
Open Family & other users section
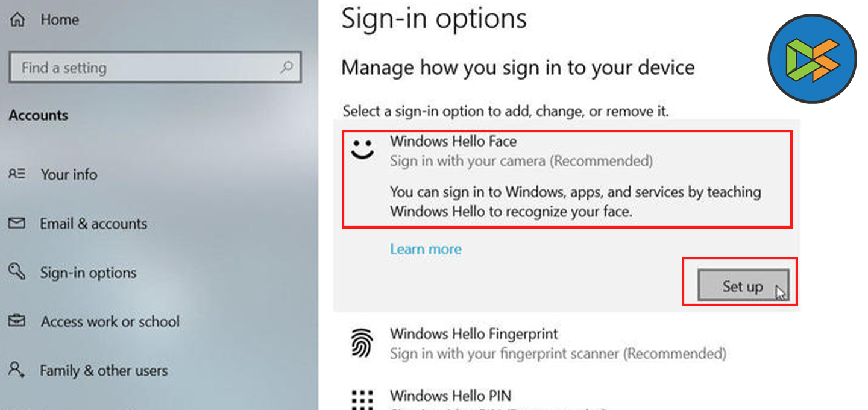point(104,370)
